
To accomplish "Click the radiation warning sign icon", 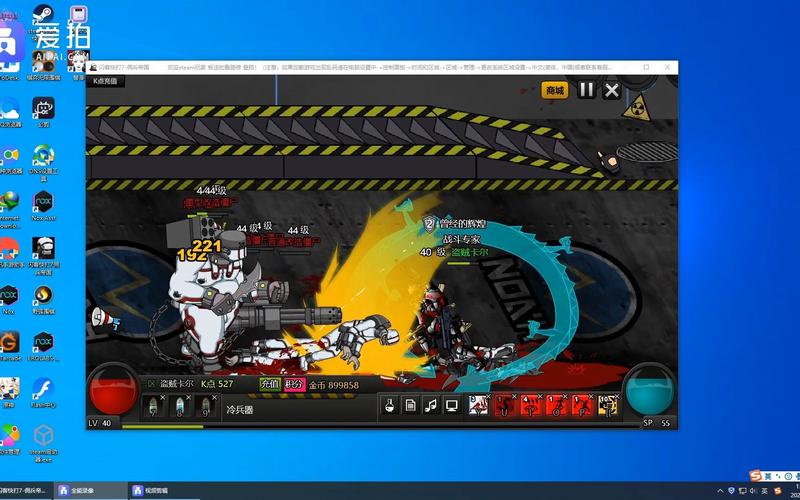I will (x=637, y=108).
